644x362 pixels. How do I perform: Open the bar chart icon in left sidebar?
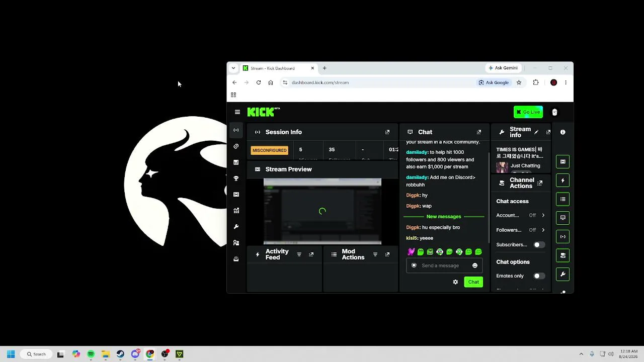click(236, 162)
